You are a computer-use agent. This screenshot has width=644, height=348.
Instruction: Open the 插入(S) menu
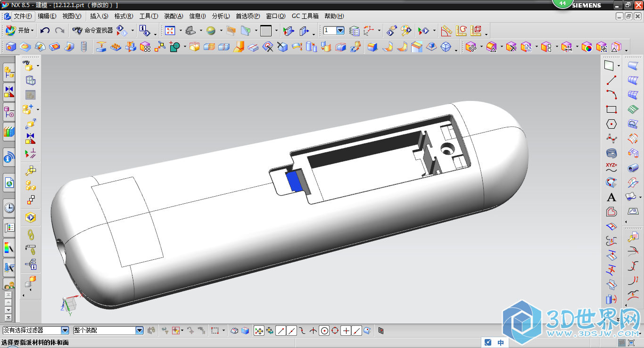[x=99, y=16]
